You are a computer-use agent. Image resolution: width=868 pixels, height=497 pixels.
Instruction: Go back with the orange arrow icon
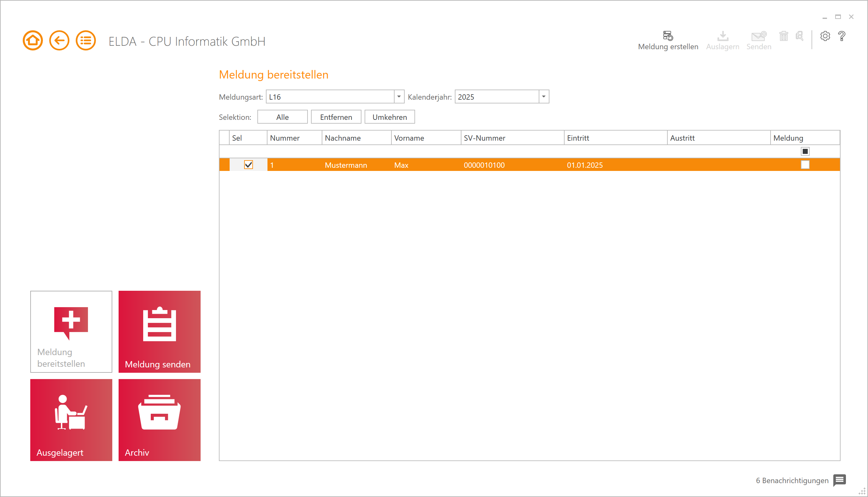click(59, 41)
